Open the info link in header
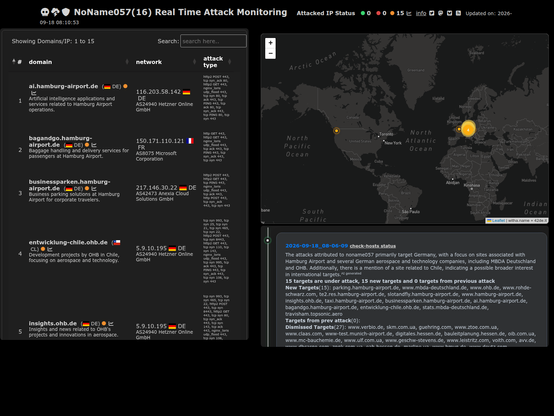This screenshot has width=554, height=416. point(421,13)
